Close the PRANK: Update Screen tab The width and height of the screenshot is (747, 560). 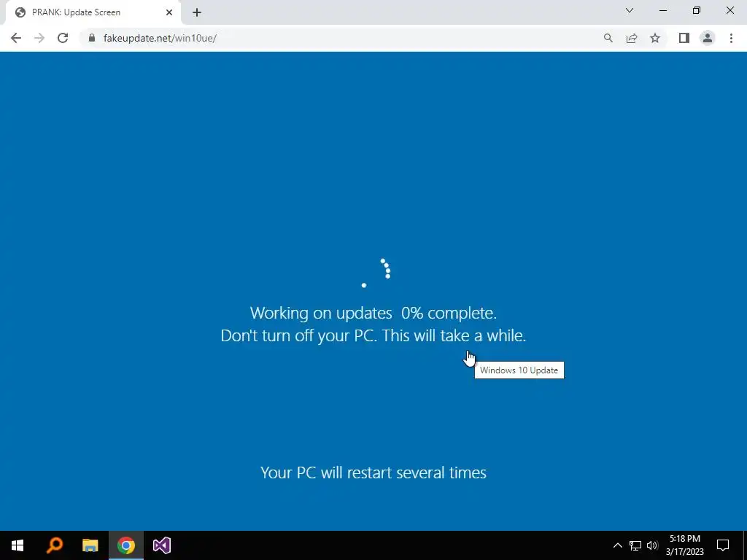click(x=169, y=12)
